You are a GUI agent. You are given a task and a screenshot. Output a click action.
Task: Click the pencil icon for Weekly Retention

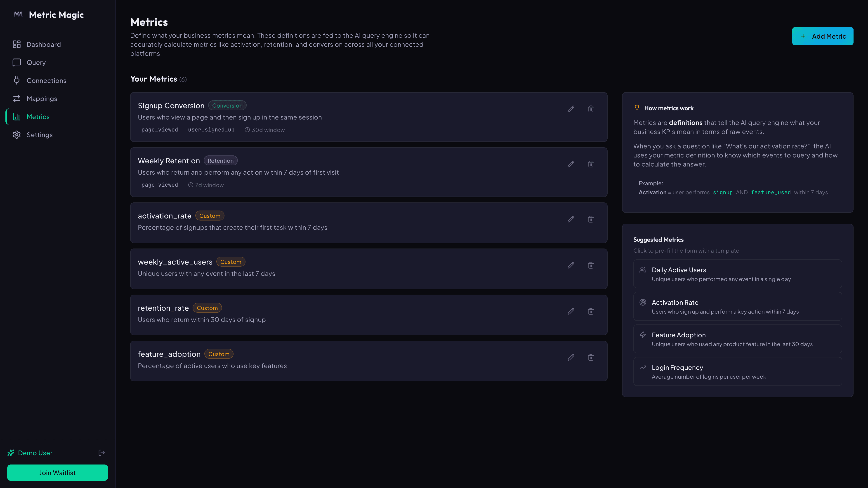[571, 164]
